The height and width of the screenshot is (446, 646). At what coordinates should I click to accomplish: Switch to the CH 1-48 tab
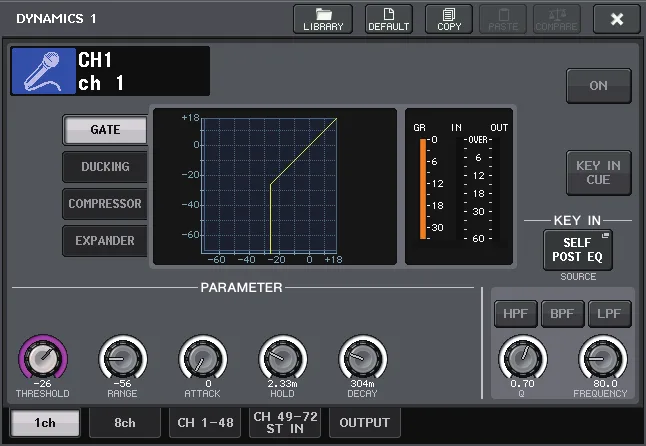click(205, 423)
